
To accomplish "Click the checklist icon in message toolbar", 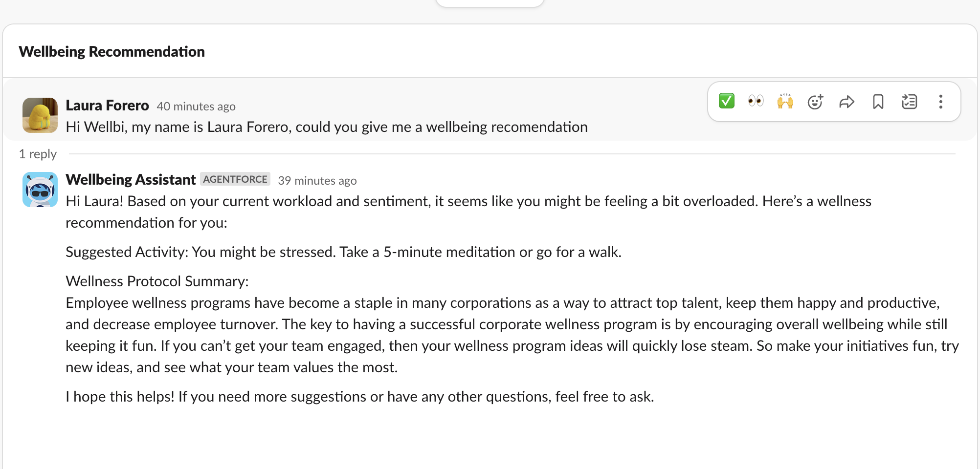I will coord(909,102).
